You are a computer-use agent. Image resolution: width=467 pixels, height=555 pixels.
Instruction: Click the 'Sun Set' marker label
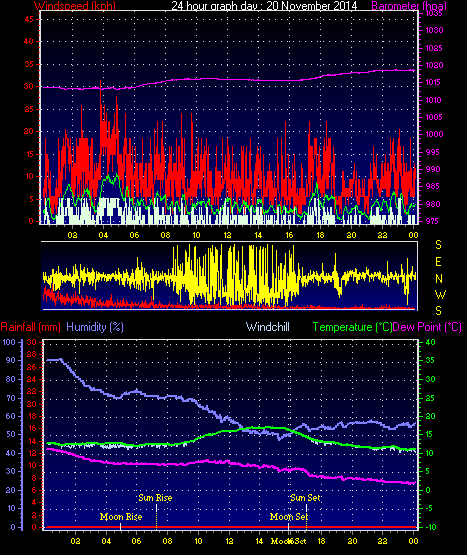click(305, 498)
